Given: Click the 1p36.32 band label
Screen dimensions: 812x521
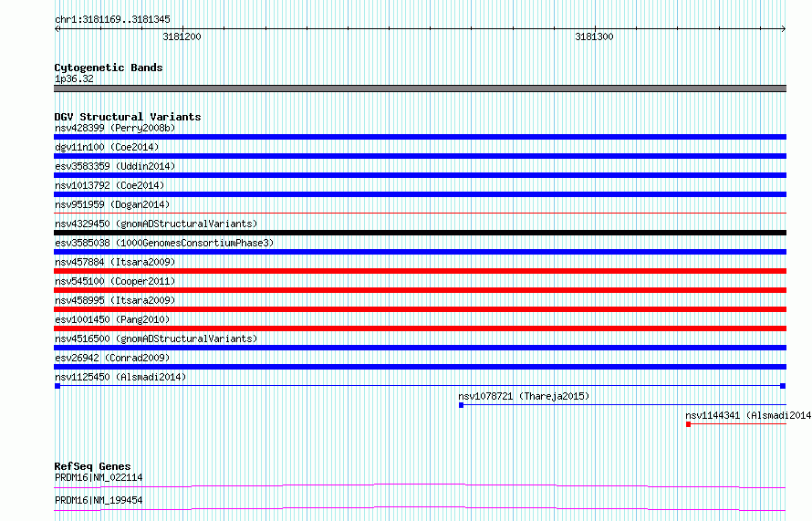Looking at the screenshot, I should point(74,78).
